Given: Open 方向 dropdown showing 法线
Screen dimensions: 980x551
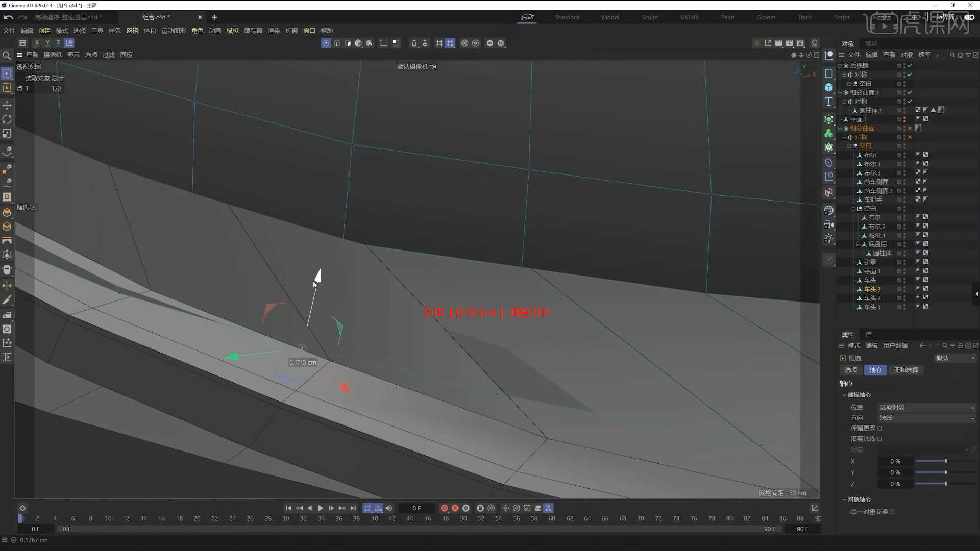Looking at the screenshot, I should coord(926,418).
